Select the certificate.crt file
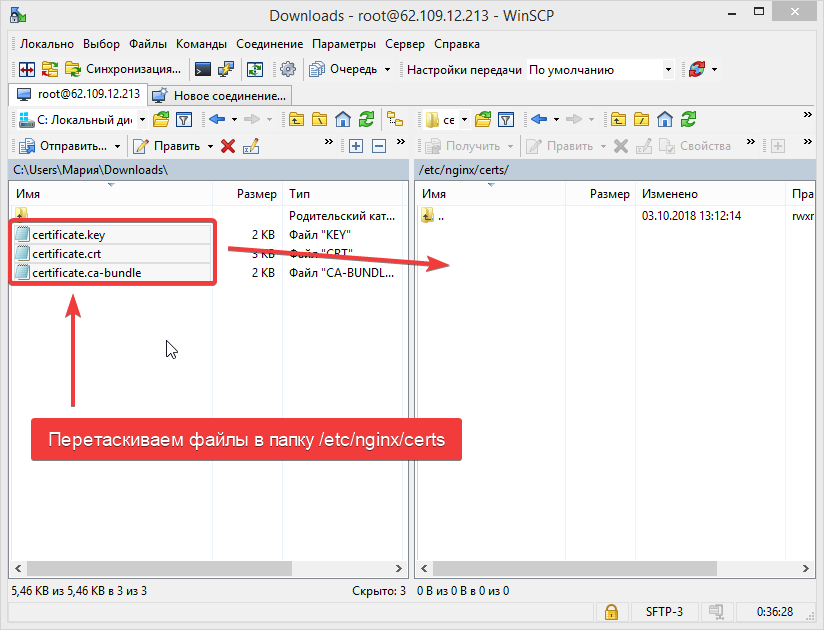Screen dimensions: 824x630 113,254
